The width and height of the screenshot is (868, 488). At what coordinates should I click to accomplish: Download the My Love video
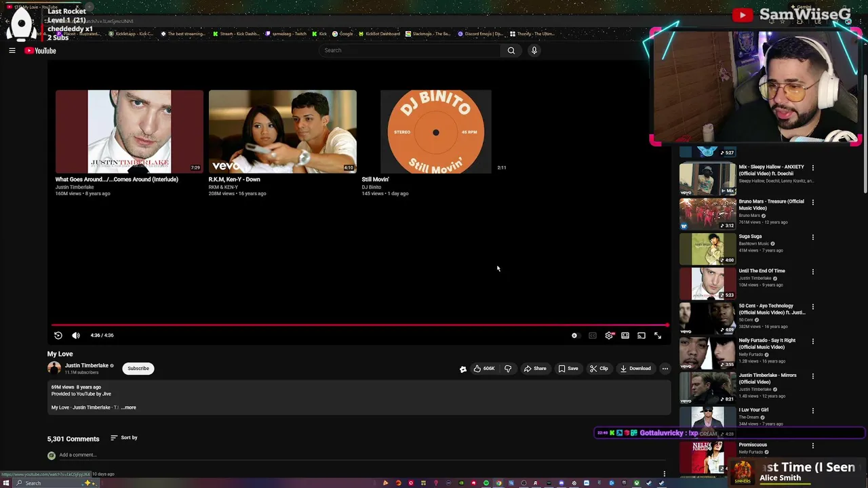tap(635, 369)
